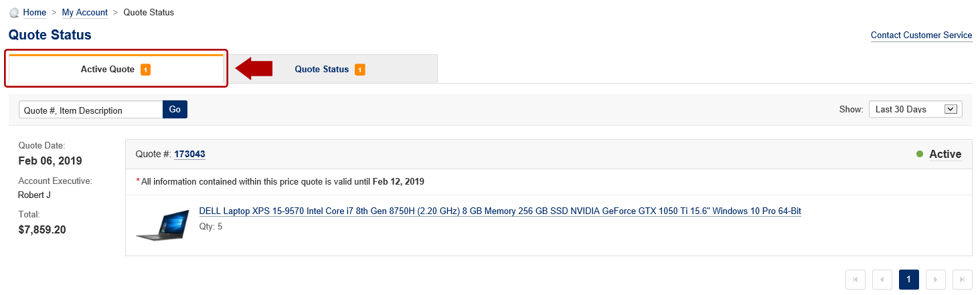Click the Quote #, Item Description search field
Screen dimensions: 980x295
(x=91, y=110)
